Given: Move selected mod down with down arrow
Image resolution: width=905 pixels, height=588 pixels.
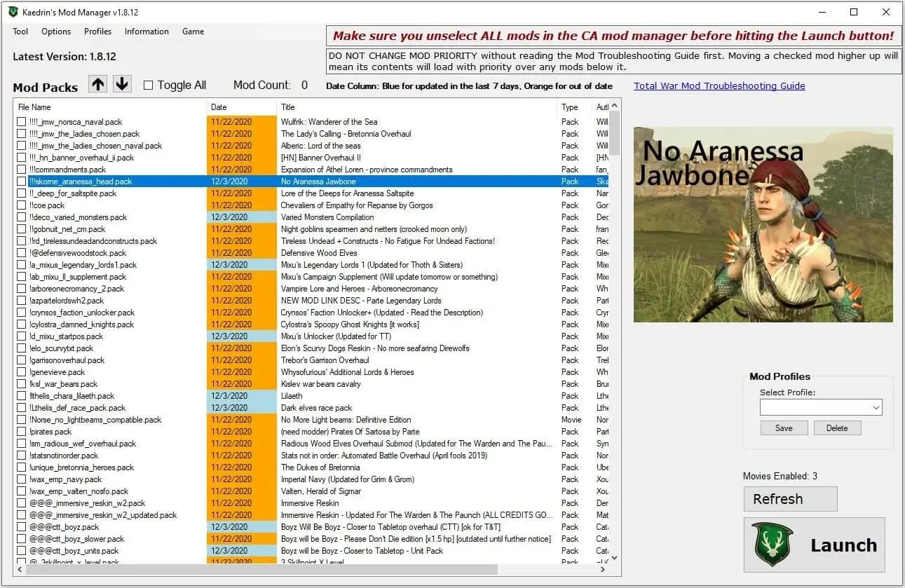Looking at the screenshot, I should [x=121, y=83].
